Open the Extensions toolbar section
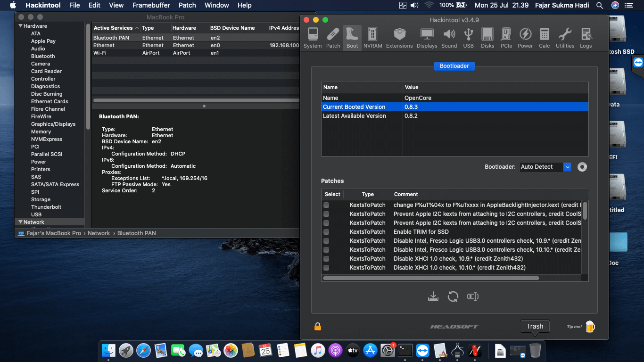The image size is (644, 362). coord(399,38)
